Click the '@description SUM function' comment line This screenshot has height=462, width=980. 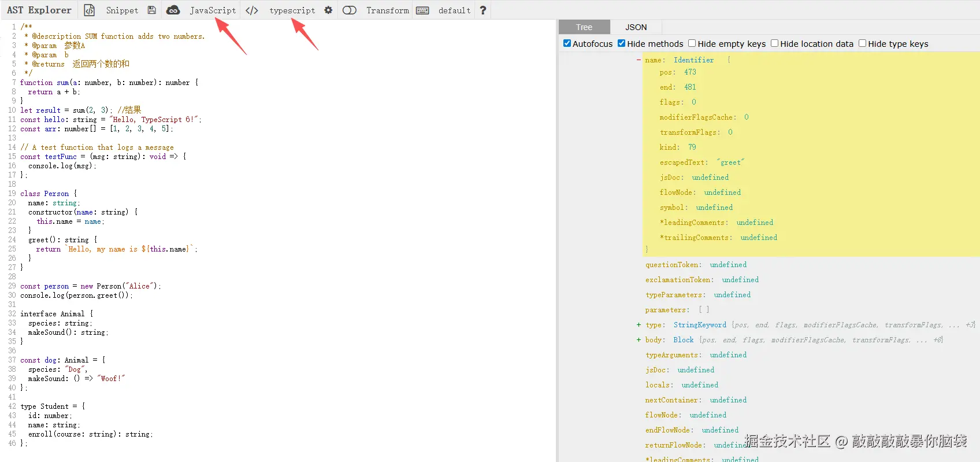(x=114, y=36)
